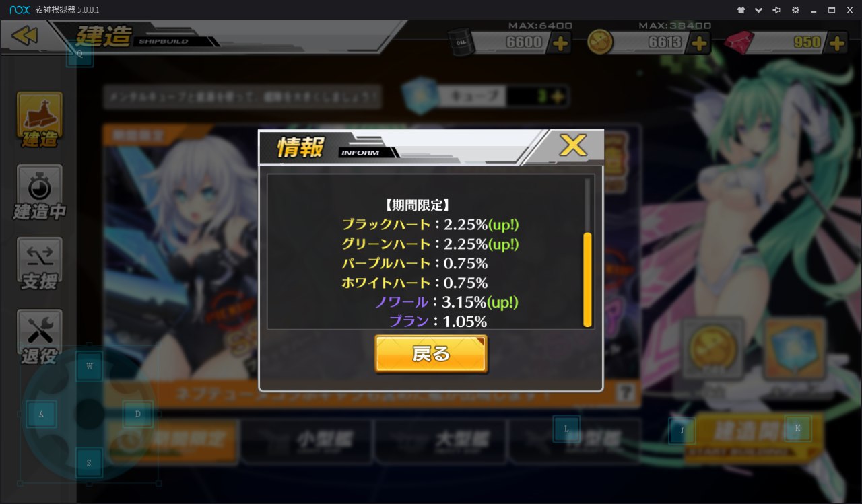Open the Nox settings gear icon
The width and height of the screenshot is (862, 504).
point(795,10)
